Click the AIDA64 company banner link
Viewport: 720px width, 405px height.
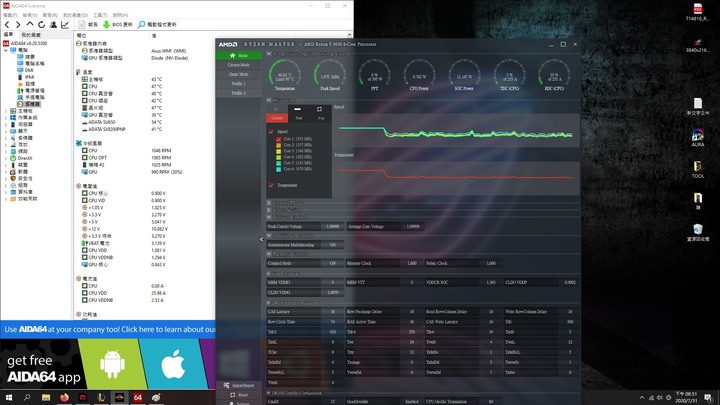click(x=109, y=329)
